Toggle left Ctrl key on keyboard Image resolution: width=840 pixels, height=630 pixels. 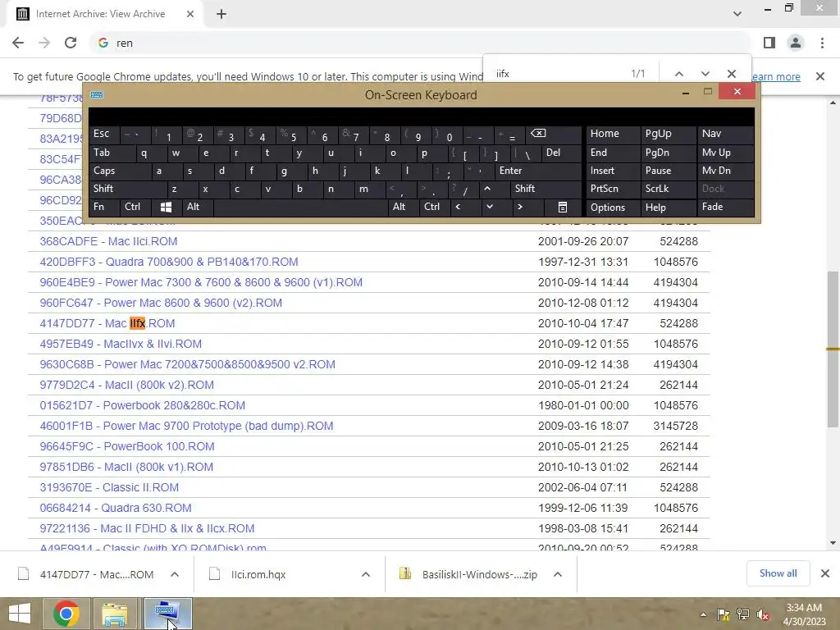pos(135,207)
